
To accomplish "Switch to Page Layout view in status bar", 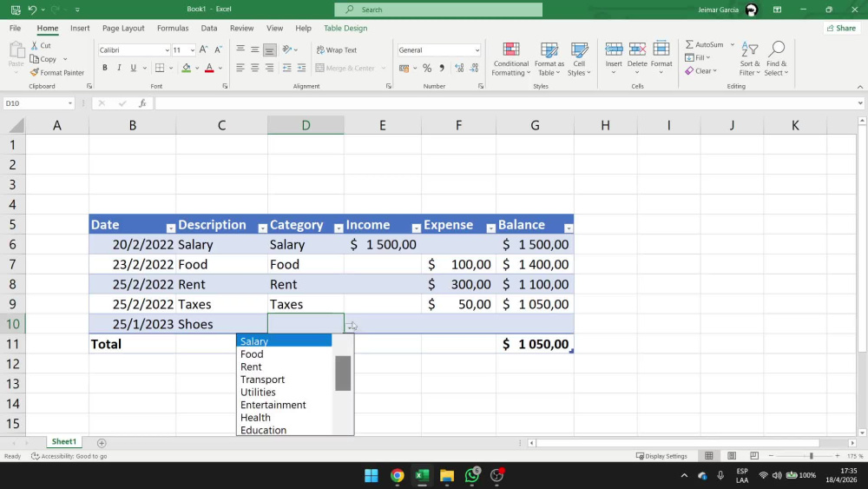I will point(731,456).
